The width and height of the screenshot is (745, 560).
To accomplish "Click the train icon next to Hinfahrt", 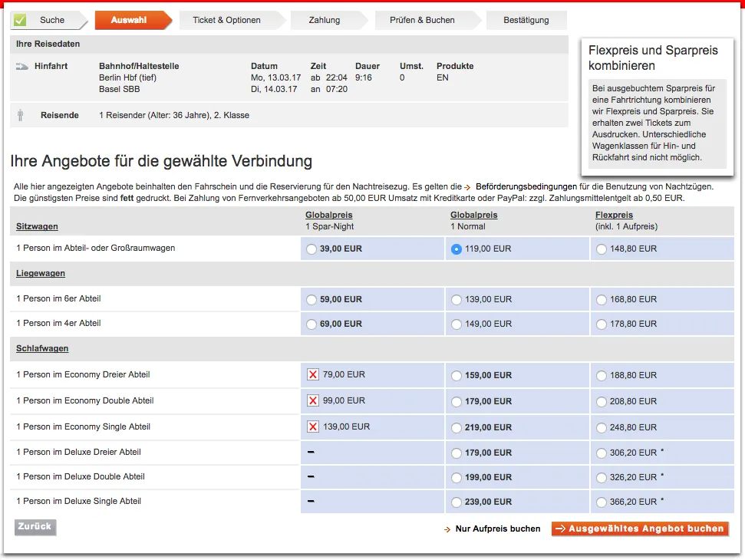I will point(21,67).
